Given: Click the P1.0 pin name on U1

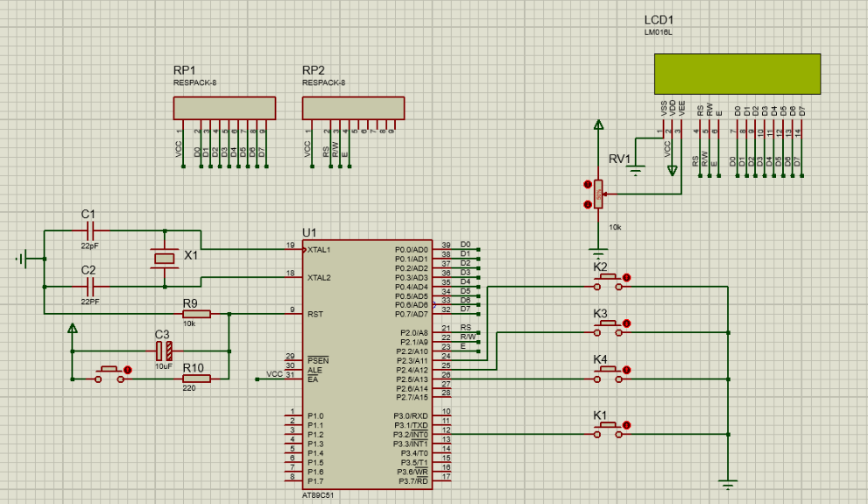Looking at the screenshot, I should pos(315,416).
